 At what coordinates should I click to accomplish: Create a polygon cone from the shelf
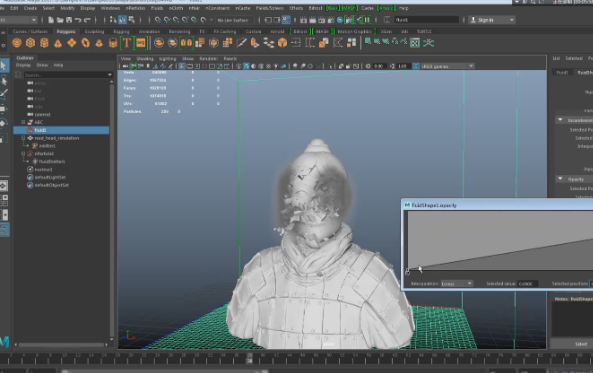[58, 43]
